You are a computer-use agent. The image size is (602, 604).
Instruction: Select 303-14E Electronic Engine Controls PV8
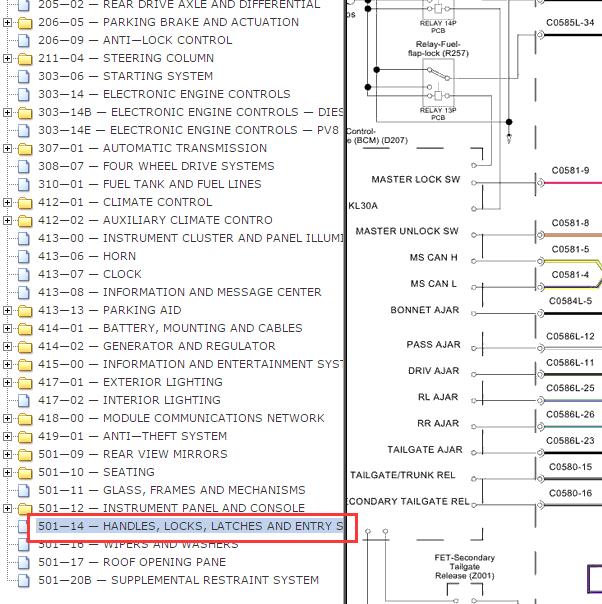[x=188, y=130]
